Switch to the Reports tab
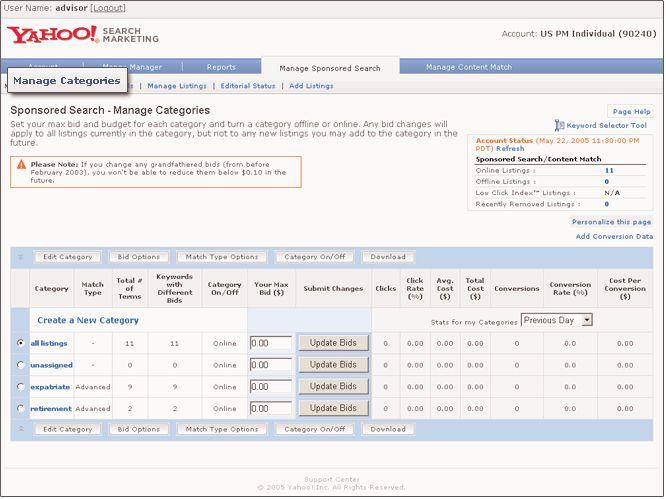The width and height of the screenshot is (666, 499). tap(221, 68)
